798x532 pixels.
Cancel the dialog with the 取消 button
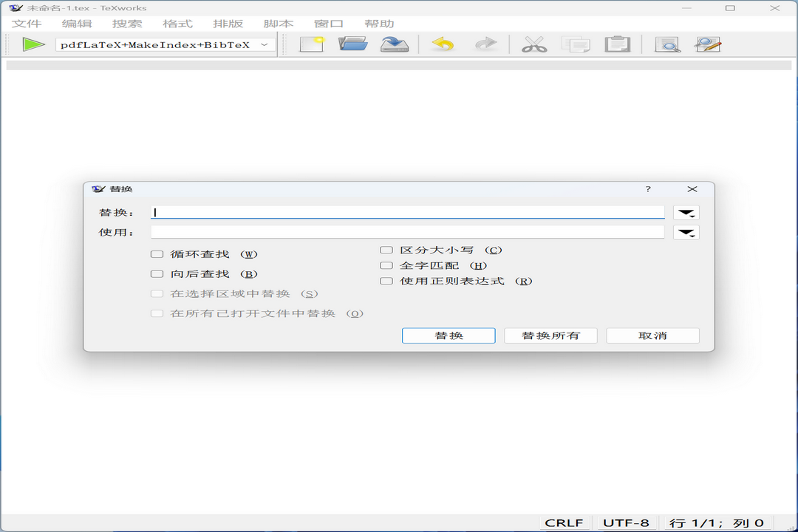pyautogui.click(x=652, y=335)
